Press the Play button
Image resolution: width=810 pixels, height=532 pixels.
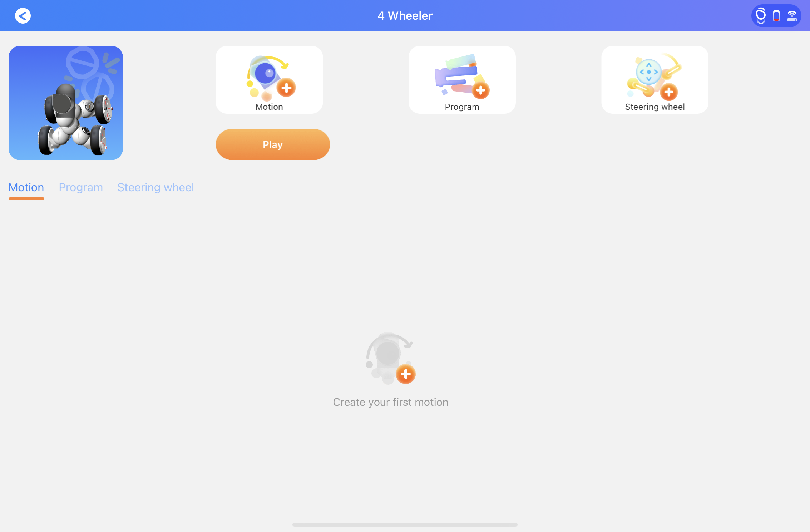272,144
